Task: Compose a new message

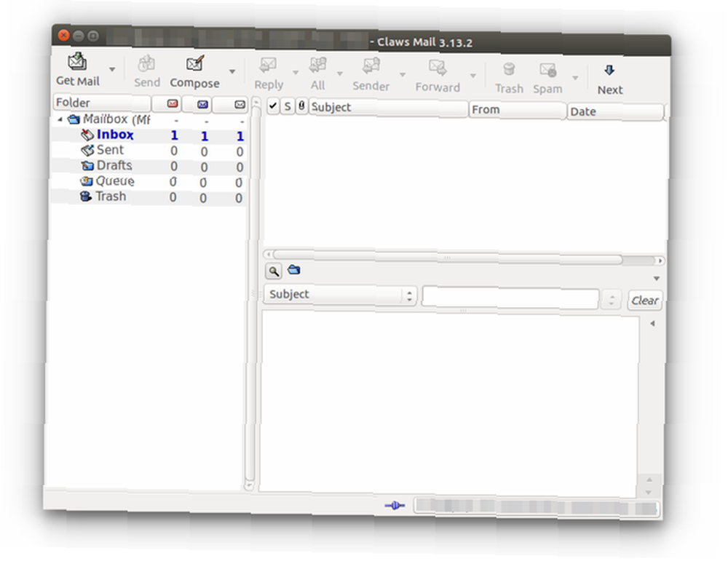Action: [194, 72]
